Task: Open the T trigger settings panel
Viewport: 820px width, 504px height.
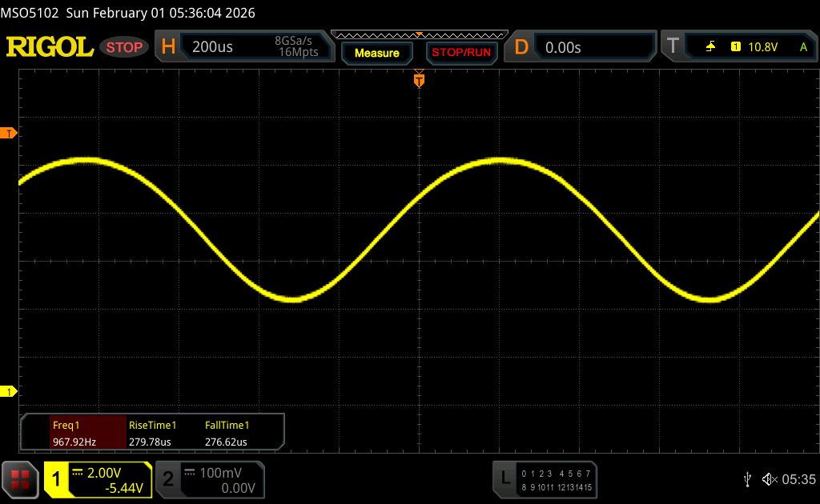Action: pos(673,47)
